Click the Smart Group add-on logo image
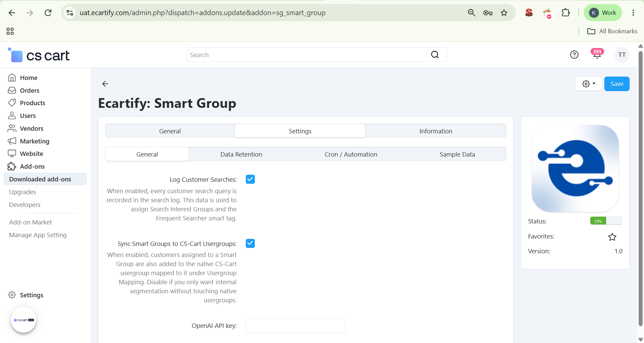The width and height of the screenshot is (644, 343). [575, 168]
